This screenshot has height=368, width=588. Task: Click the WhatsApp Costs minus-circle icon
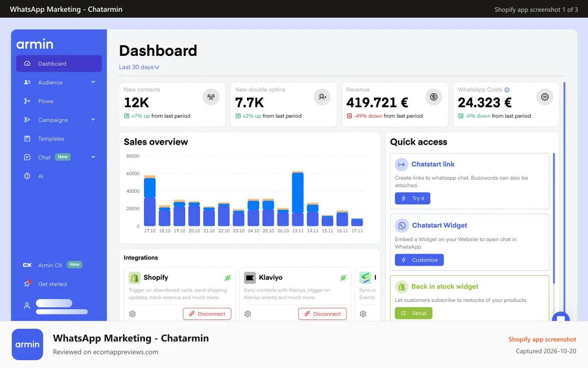click(x=545, y=97)
